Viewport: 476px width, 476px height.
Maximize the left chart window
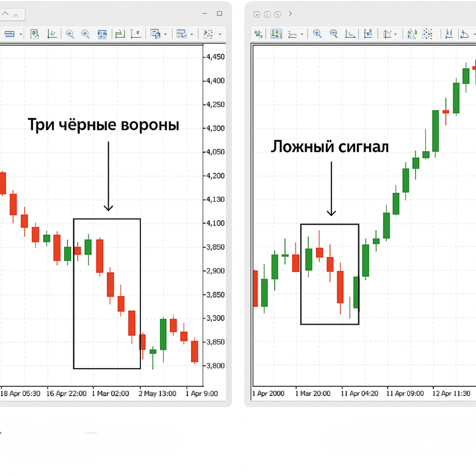click(219, 13)
